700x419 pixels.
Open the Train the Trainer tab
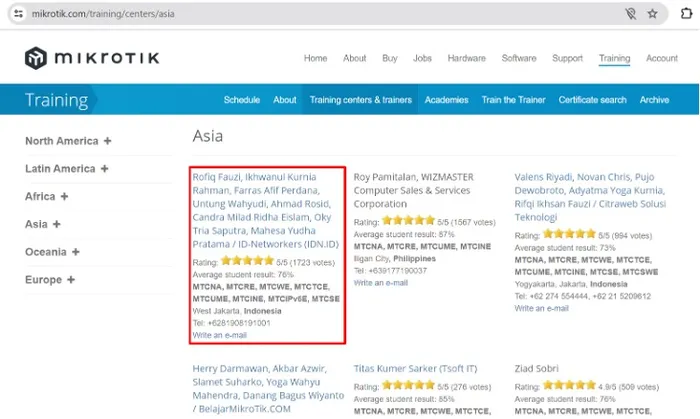(x=513, y=100)
